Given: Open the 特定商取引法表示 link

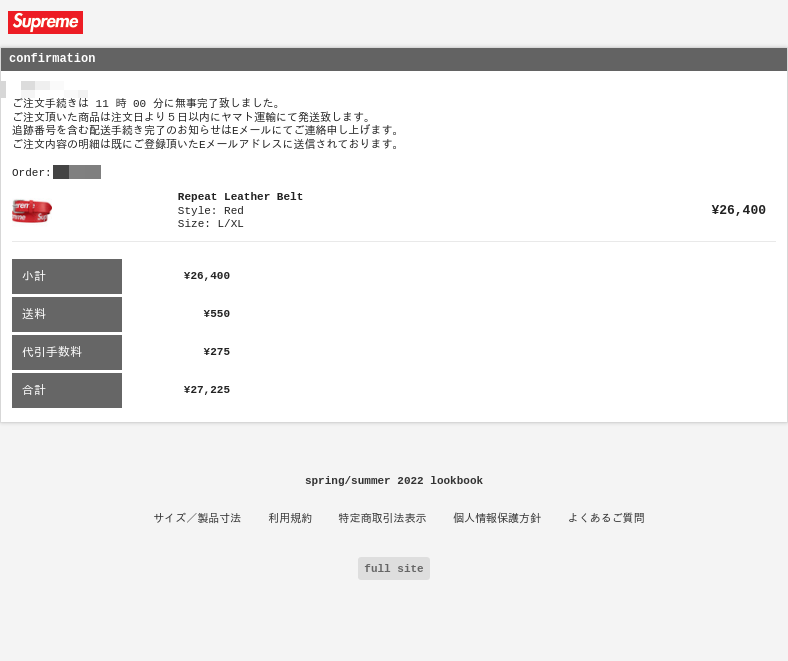Looking at the screenshot, I should [x=382, y=518].
